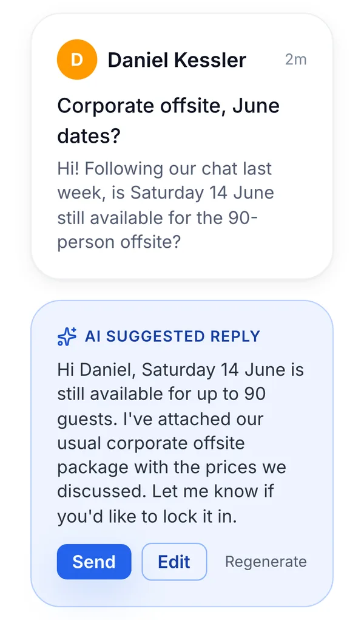This screenshot has height=620, width=364.
Task: Click reply line "Hi Daniel, Saturday 14 June is"
Action: [181, 370]
